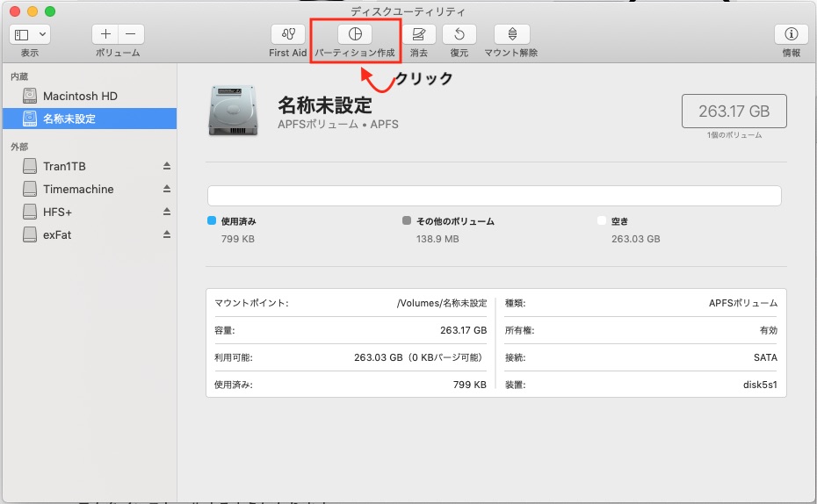Select the exFat volume entry
This screenshot has height=504, width=817.
click(x=59, y=235)
